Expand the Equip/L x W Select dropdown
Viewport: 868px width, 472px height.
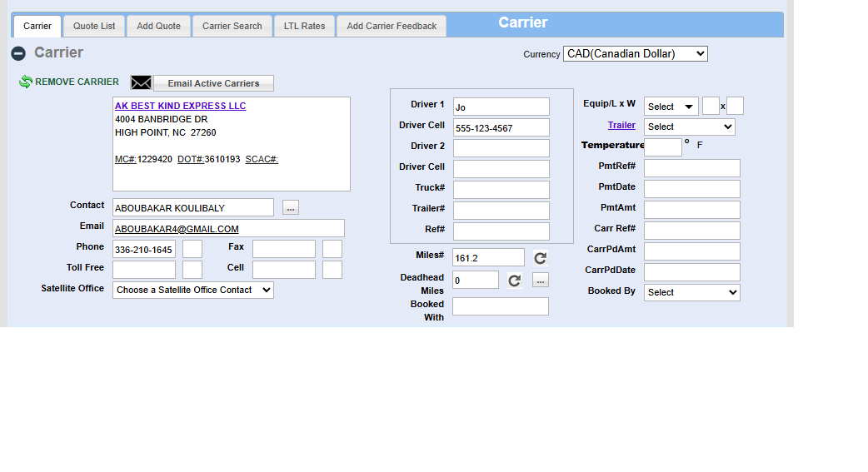tap(671, 107)
